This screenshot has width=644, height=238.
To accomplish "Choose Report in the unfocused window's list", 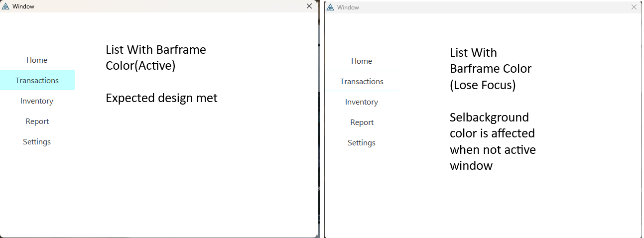I will [x=362, y=122].
